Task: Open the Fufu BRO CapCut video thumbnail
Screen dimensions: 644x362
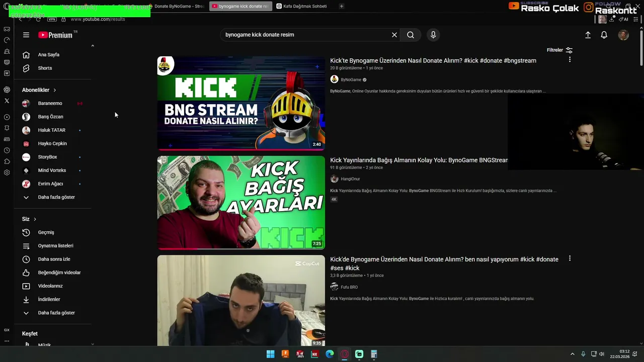Action: click(241, 301)
